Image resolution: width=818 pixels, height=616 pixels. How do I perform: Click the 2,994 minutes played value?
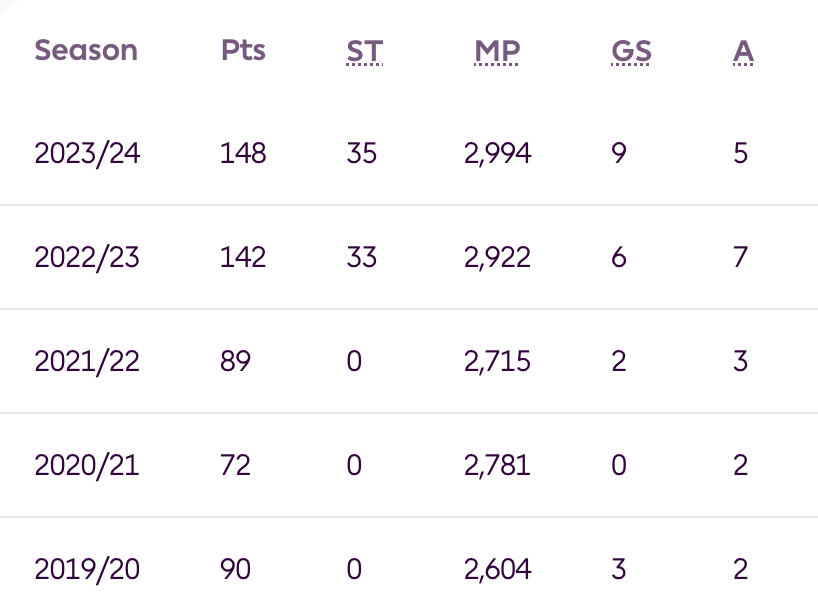click(x=498, y=153)
